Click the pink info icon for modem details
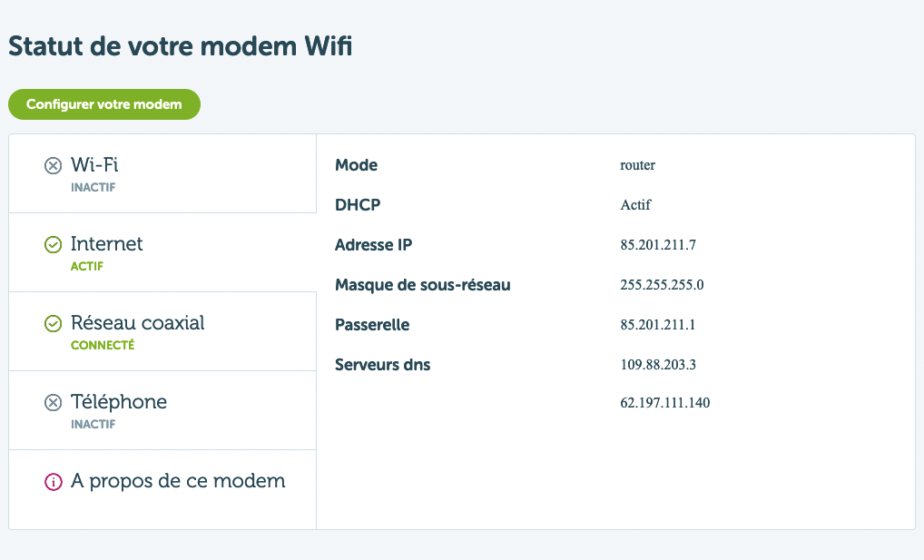 point(53,482)
